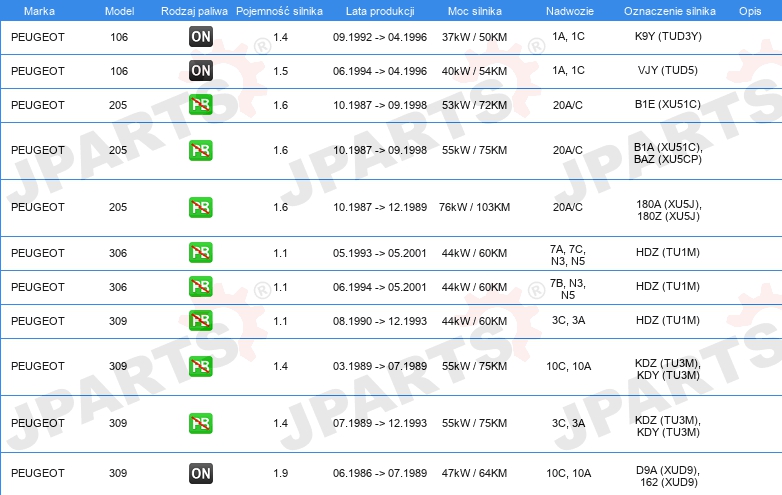
Task: Click the unleaded petrol icon for 205 76kW
Action: 201,207
